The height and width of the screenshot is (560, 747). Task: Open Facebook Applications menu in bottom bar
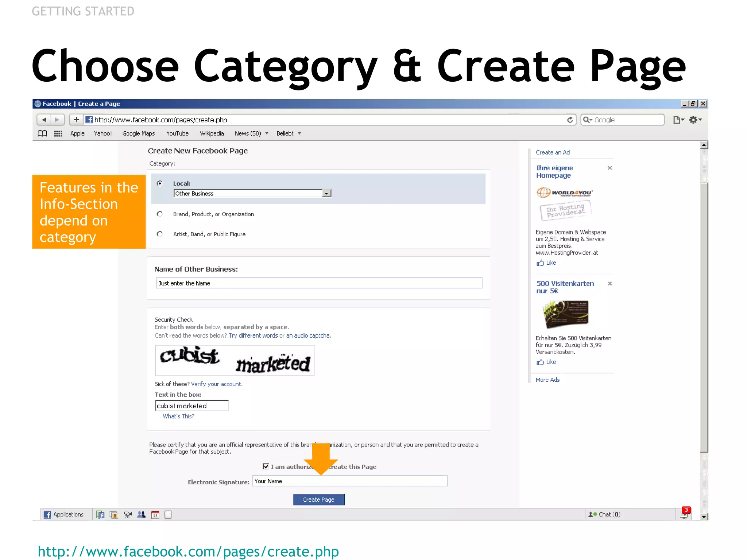pos(64,514)
